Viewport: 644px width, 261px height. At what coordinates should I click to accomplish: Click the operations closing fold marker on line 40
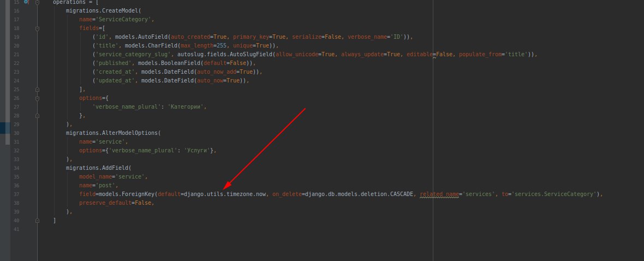(x=37, y=221)
